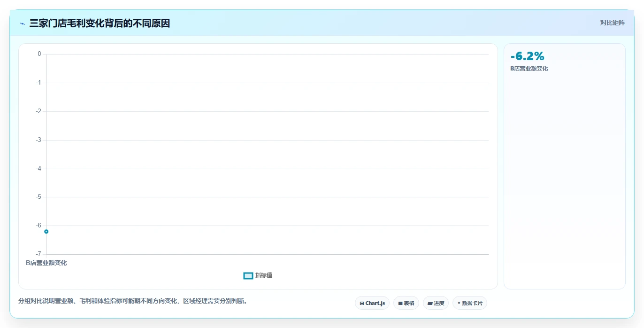Select the 进度 tag chip
Viewport: 644px width, 328px height.
tap(436, 303)
